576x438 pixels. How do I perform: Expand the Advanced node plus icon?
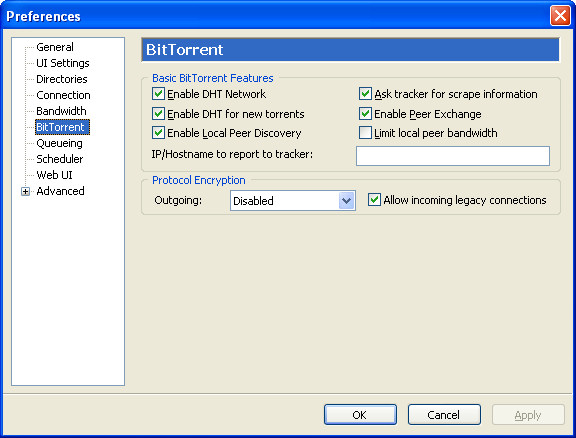pyautogui.click(x=25, y=191)
